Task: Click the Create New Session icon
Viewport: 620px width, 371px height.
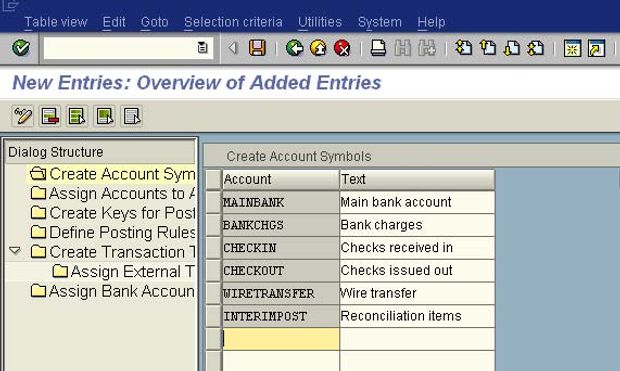Action: [x=572, y=48]
